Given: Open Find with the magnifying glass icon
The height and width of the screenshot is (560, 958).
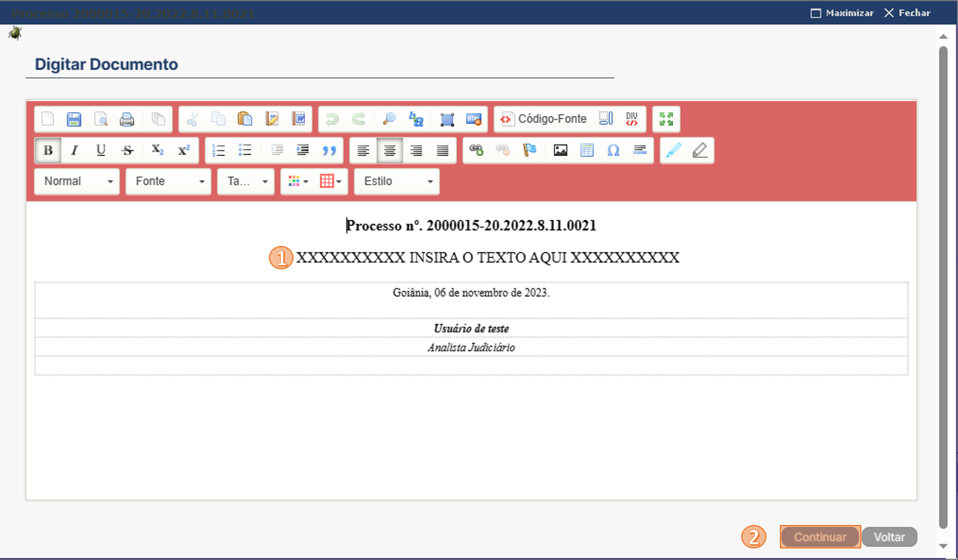Looking at the screenshot, I should tap(389, 119).
